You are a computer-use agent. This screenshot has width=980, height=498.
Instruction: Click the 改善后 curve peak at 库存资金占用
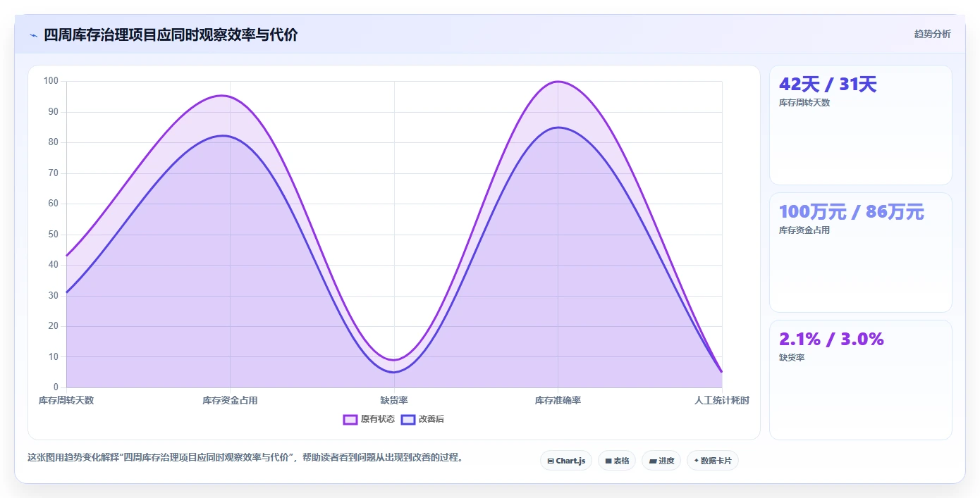pyautogui.click(x=223, y=135)
